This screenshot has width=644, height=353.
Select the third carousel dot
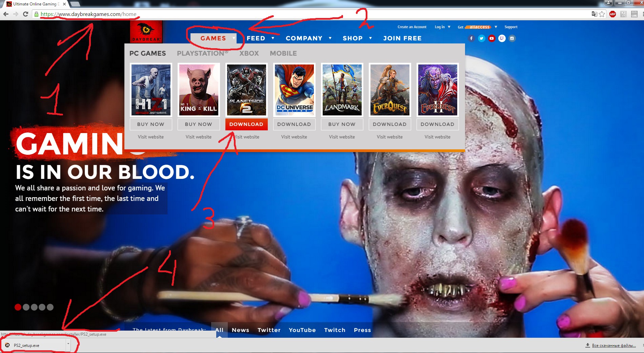click(x=34, y=307)
